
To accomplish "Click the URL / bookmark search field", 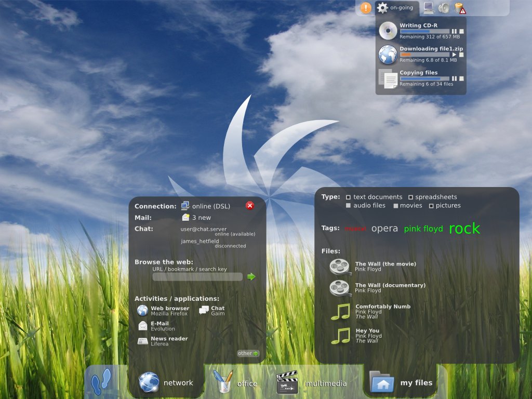I will point(197,277).
